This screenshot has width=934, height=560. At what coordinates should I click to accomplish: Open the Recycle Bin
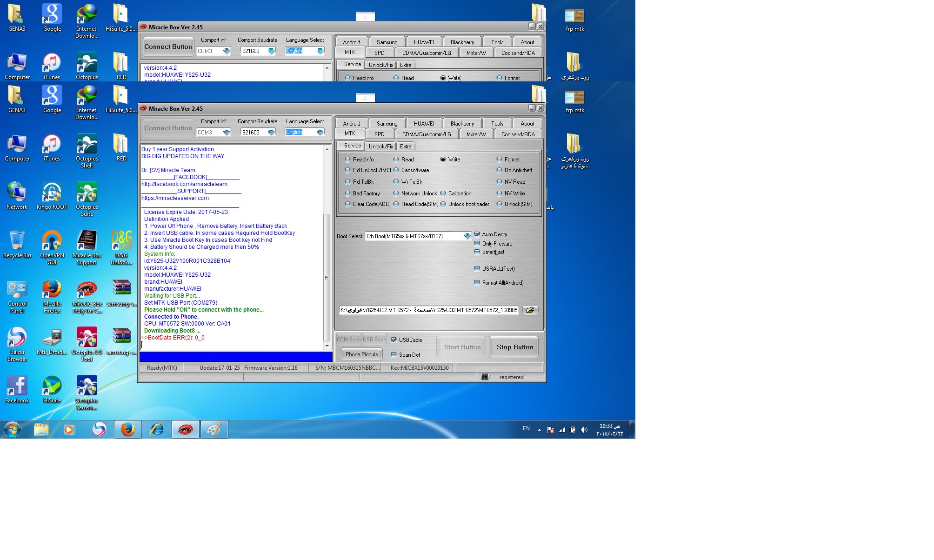click(x=17, y=244)
